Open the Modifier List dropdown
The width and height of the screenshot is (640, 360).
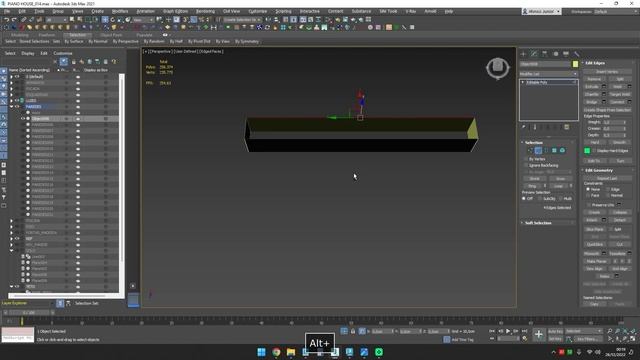(549, 74)
